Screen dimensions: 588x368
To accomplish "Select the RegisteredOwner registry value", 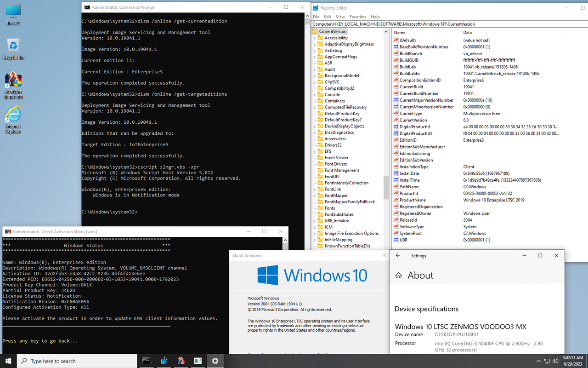I will pos(416,213).
